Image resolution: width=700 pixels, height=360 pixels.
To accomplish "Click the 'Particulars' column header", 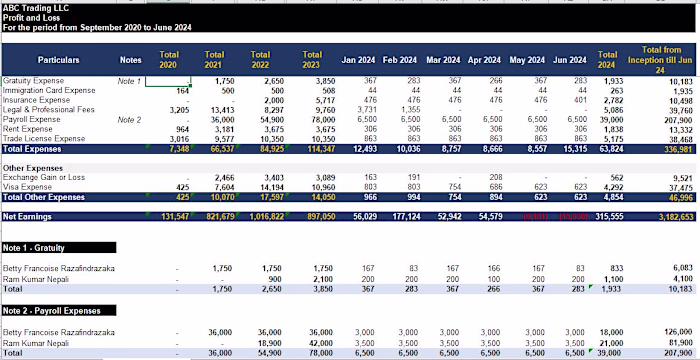I will click(58, 60).
